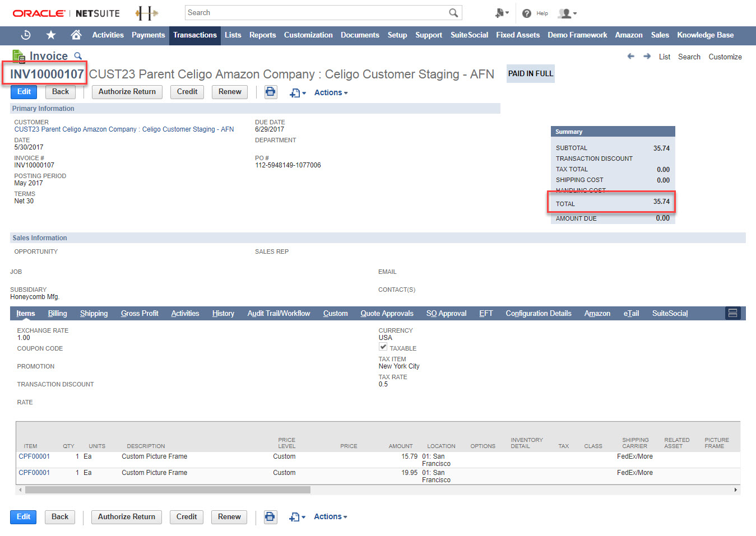Switch to the Billing subtab
The height and width of the screenshot is (536, 756).
coord(57,314)
